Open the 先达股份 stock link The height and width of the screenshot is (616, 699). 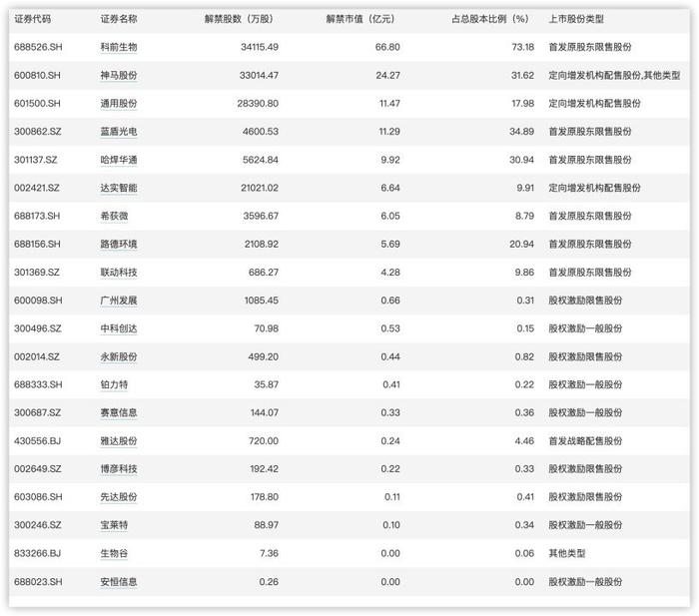click(119, 496)
